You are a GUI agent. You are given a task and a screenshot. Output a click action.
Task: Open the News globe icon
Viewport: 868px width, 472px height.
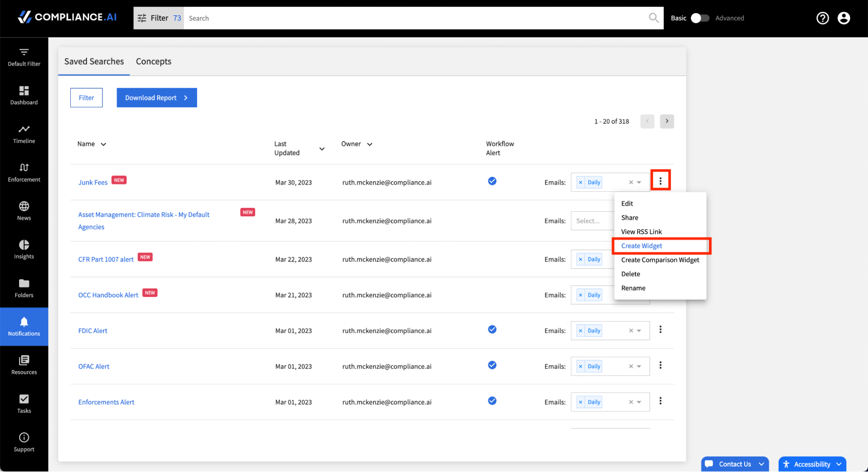click(24, 206)
